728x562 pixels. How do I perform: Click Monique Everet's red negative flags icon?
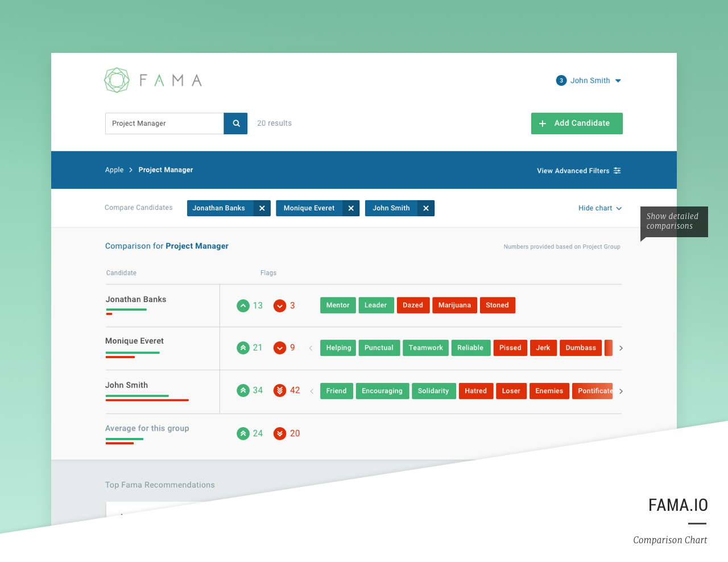click(x=280, y=348)
